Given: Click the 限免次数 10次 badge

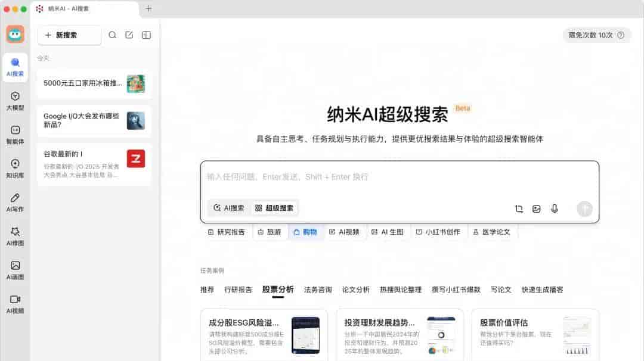Looking at the screenshot, I should pyautogui.click(x=596, y=35).
